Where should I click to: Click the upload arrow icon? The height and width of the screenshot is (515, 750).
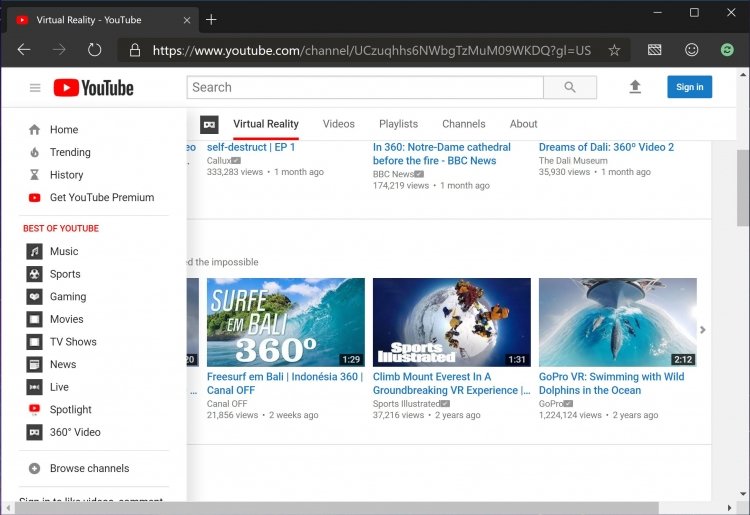[x=635, y=87]
